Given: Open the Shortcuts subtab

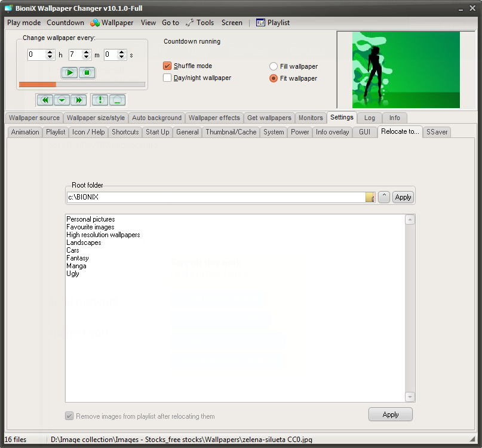Looking at the screenshot, I should [125, 132].
